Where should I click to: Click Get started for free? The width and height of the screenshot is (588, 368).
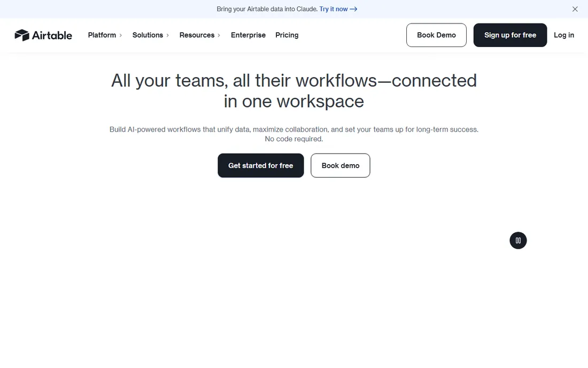point(261,165)
